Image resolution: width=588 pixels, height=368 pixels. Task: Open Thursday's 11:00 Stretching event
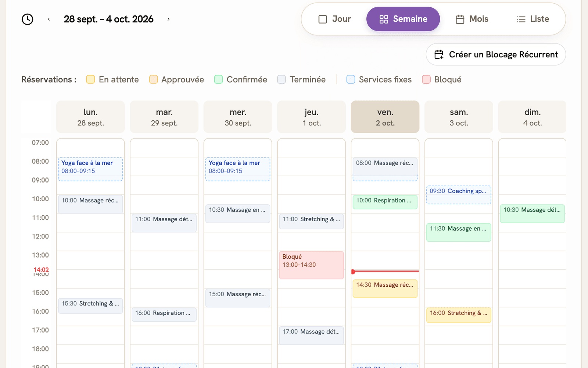click(x=312, y=222)
